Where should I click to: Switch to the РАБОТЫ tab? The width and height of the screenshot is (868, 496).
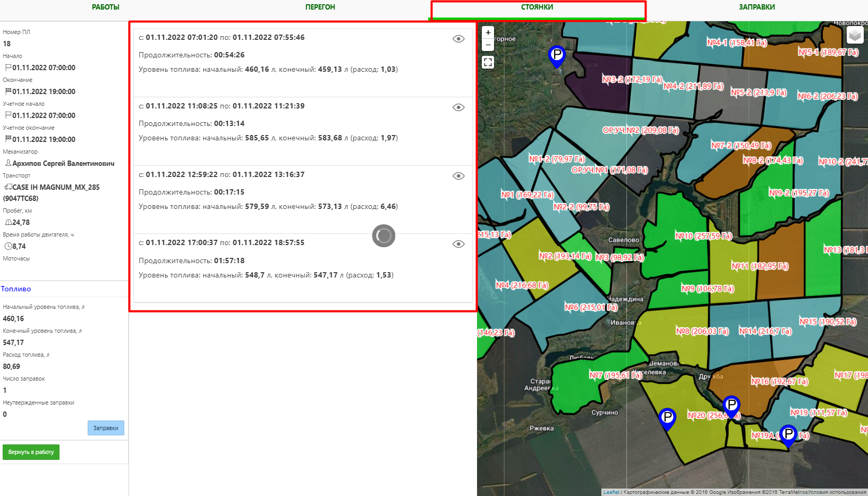click(x=106, y=7)
